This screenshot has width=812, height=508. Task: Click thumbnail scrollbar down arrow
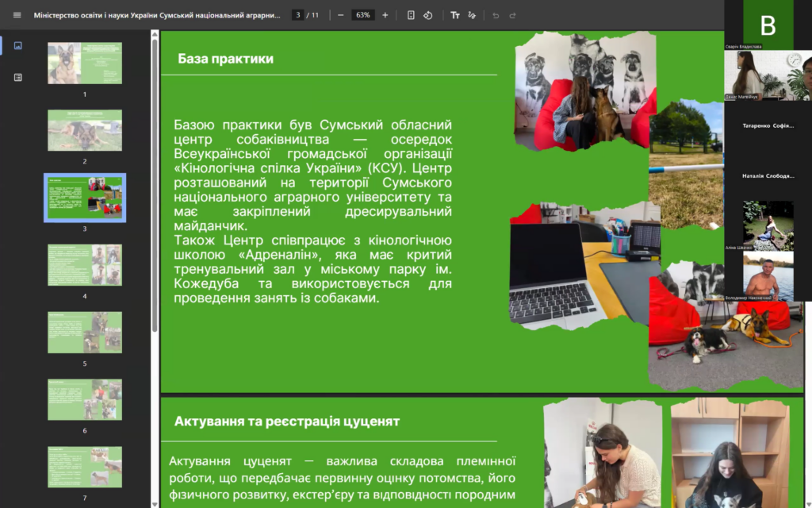[155, 504]
